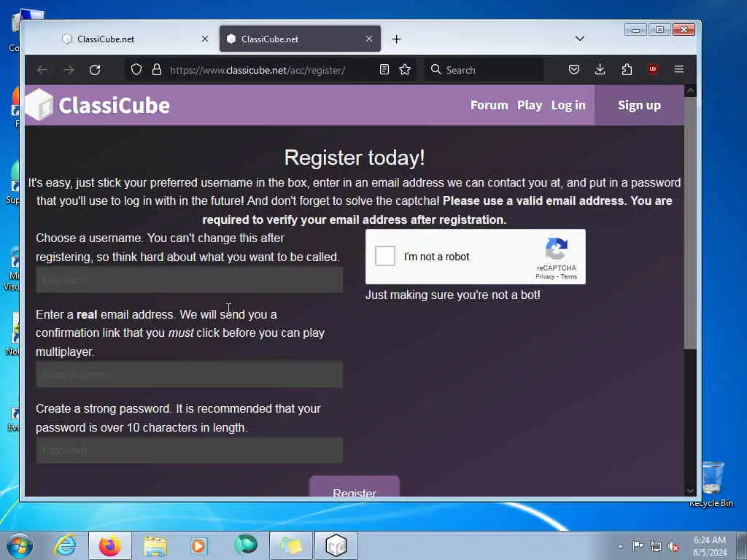The height and width of the screenshot is (560, 747).
Task: Open the Play navigation link
Action: point(530,105)
